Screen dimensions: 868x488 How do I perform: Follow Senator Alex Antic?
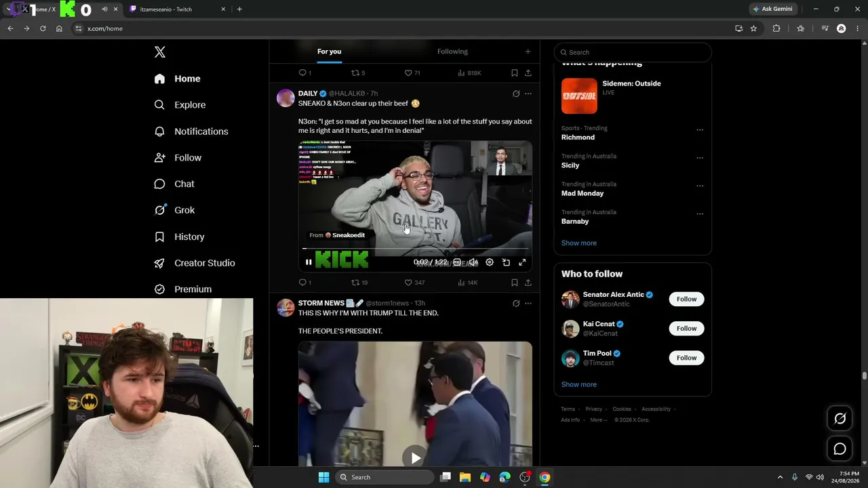[686, 299]
